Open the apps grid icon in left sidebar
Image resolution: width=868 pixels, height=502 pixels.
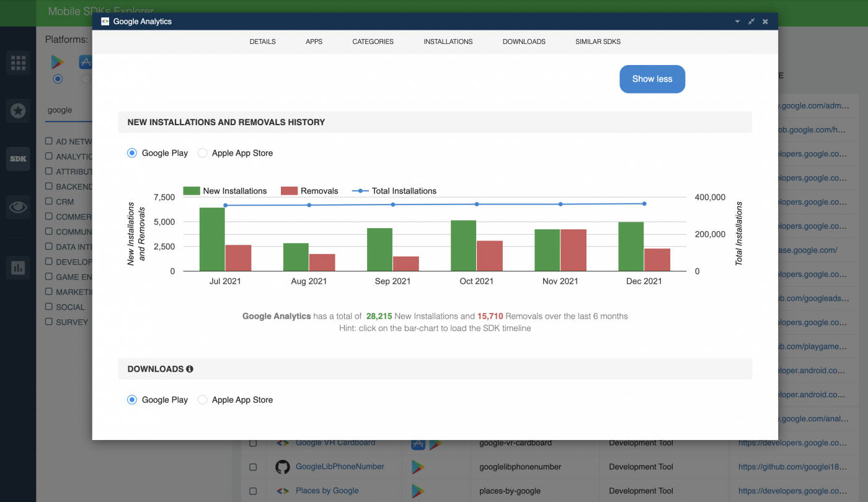(x=18, y=63)
